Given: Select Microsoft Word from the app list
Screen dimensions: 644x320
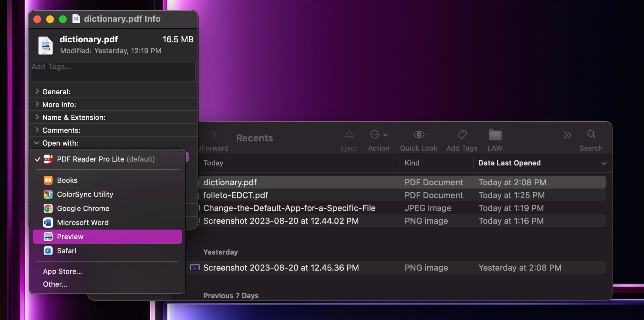Looking at the screenshot, I should click(x=82, y=223).
